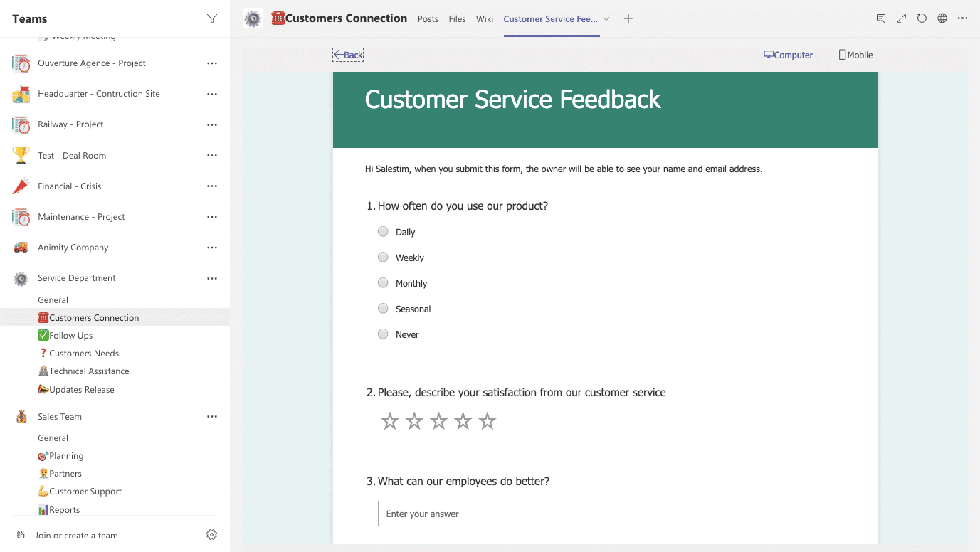Open the Files tab
The image size is (980, 552).
[x=457, y=19]
